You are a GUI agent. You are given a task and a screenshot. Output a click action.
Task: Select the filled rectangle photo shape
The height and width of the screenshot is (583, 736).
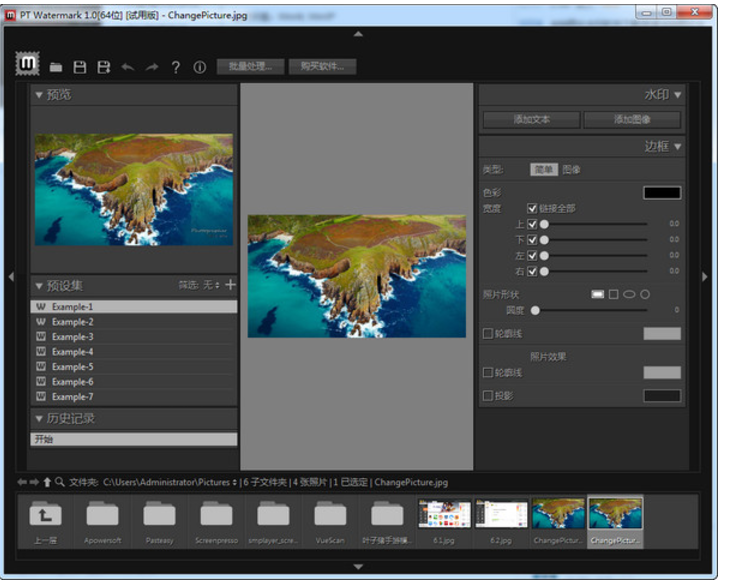598,294
